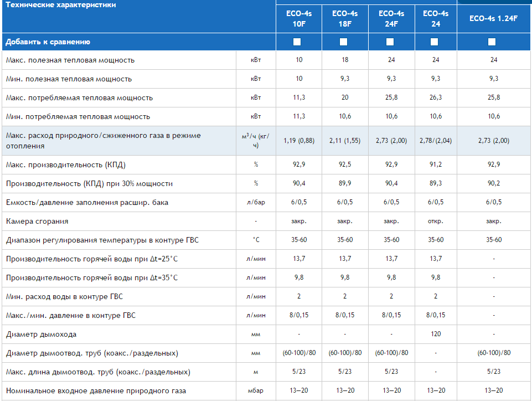This screenshot has height=401, width=532.
Task: Click row 'Диаметр дымоотвод. труб (коакс./раздельных)'
Action: pos(266,353)
